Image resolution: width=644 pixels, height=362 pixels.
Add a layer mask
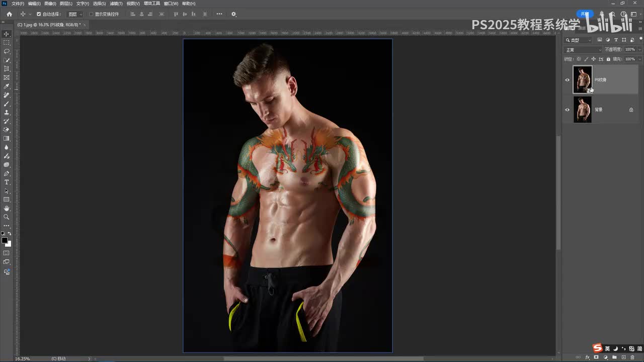pyautogui.click(x=596, y=357)
